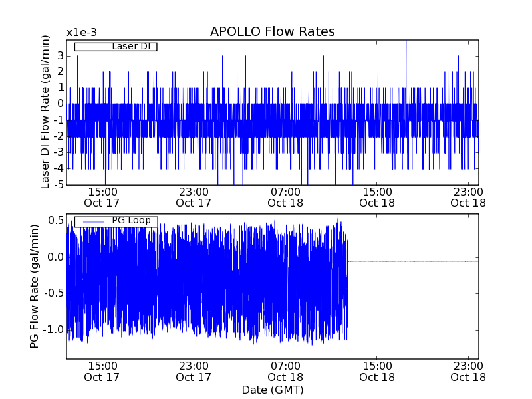The image size is (532, 399).
Task: Click the bottom chart's '15:00 Oct 18' tick label
Action: tap(377, 372)
